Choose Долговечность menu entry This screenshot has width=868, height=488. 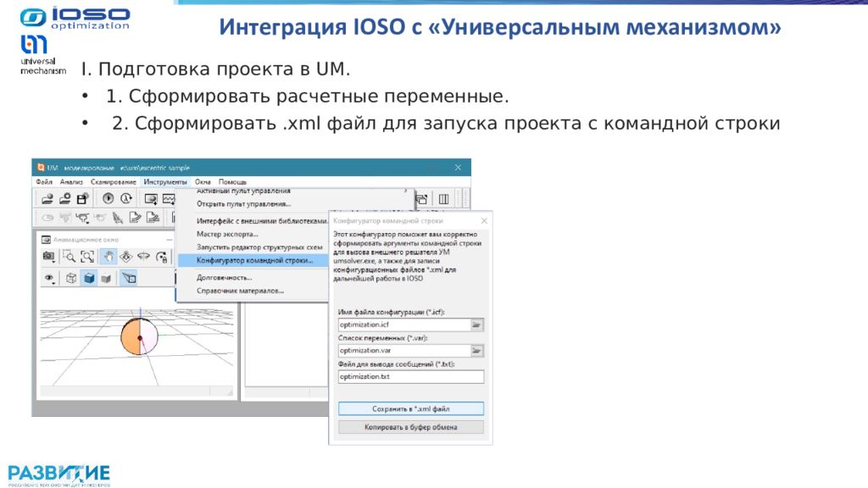click(224, 278)
